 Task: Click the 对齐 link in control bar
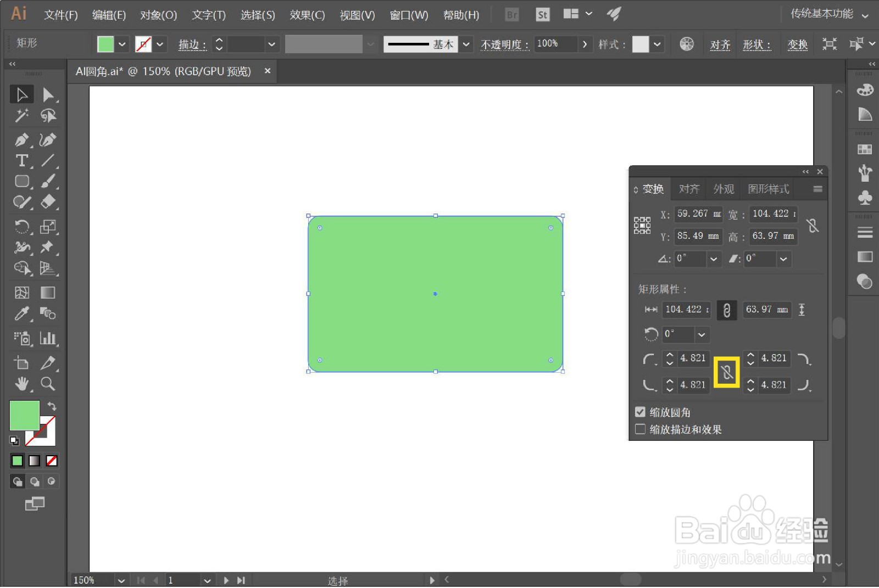click(x=720, y=44)
